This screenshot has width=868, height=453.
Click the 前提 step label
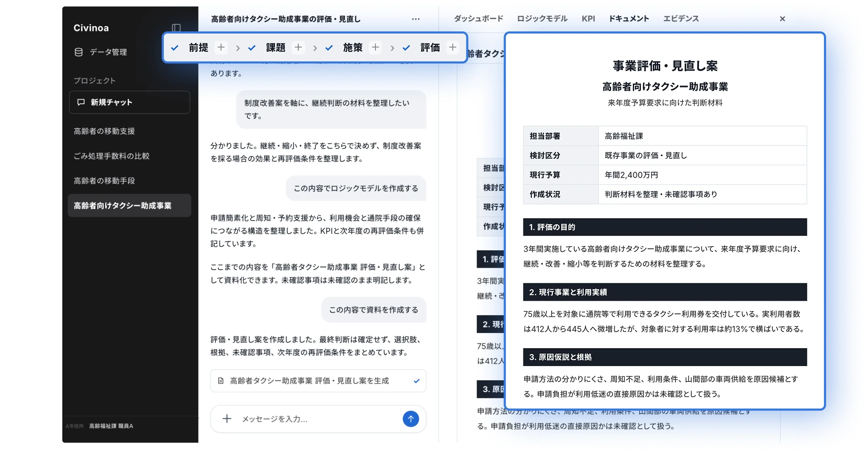coord(198,48)
